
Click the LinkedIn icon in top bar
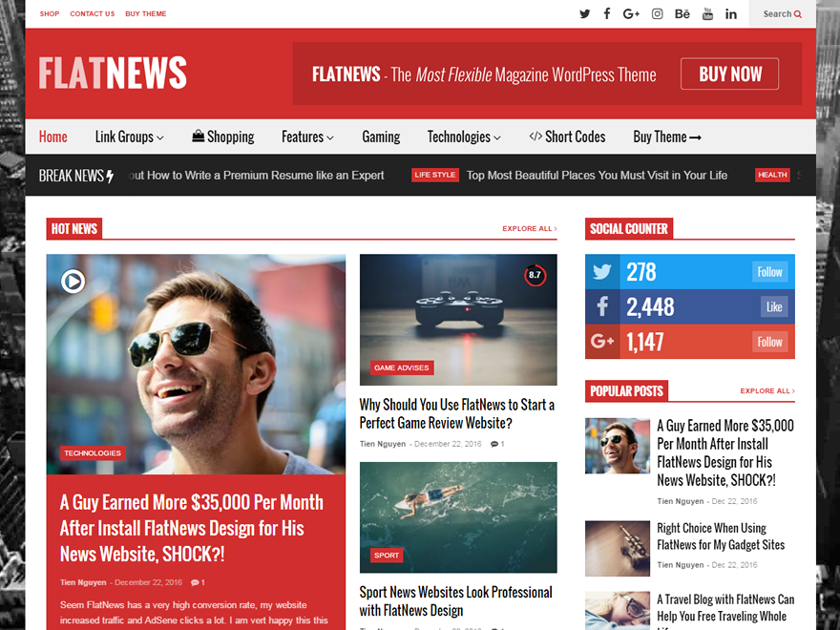pyautogui.click(x=731, y=13)
